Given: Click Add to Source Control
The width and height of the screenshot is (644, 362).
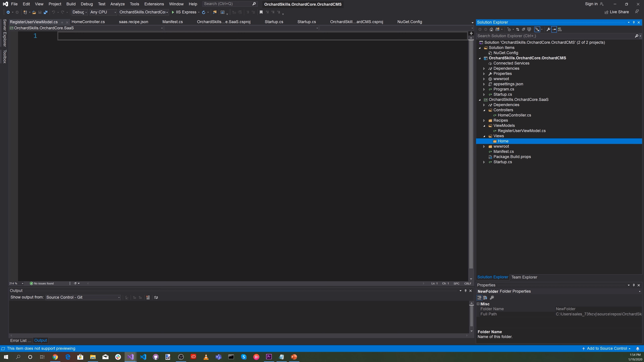Looking at the screenshot, I should tap(607, 349).
